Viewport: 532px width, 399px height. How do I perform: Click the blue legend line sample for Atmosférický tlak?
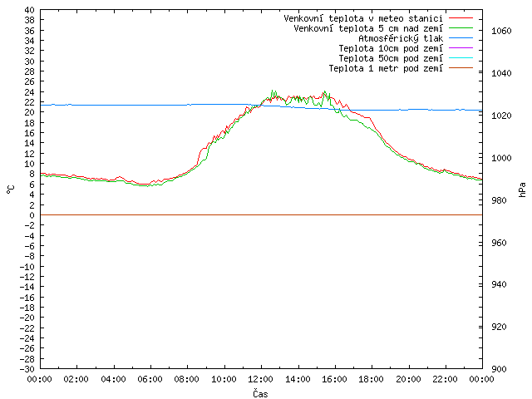click(461, 38)
